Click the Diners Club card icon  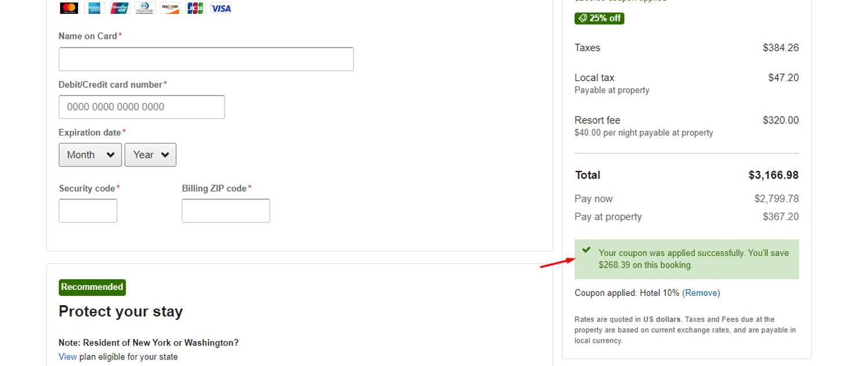[145, 8]
